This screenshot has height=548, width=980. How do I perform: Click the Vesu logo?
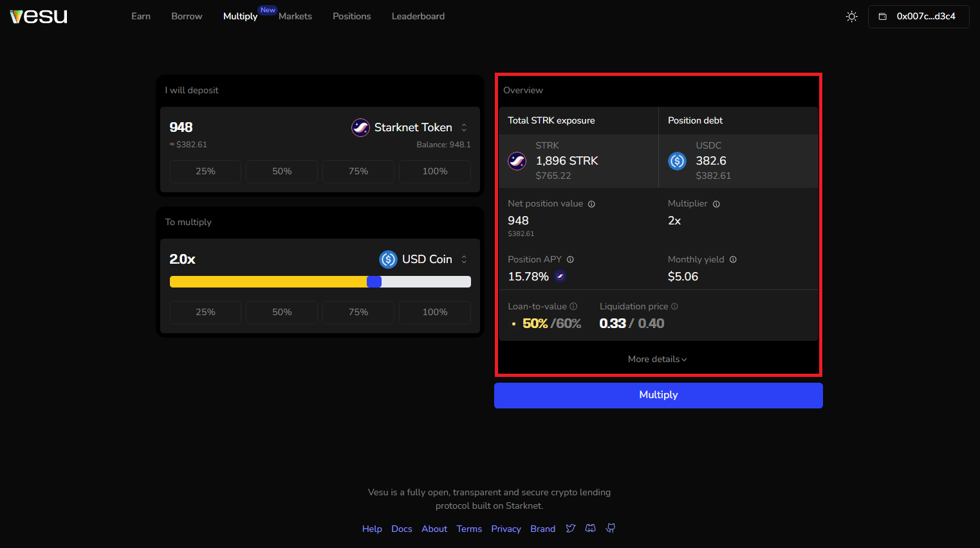click(x=39, y=16)
